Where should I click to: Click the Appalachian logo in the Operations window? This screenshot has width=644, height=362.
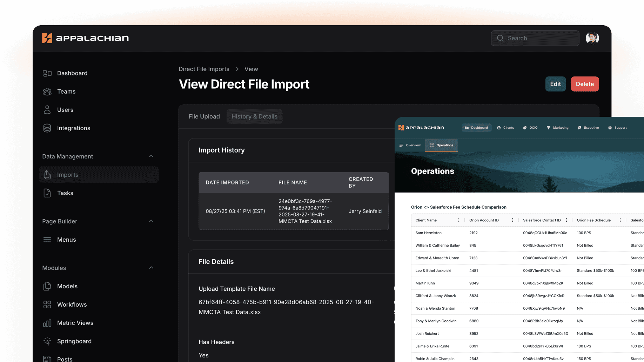pyautogui.click(x=421, y=128)
